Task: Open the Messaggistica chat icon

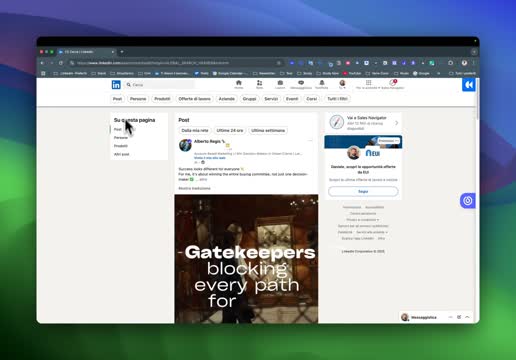Action: click(x=301, y=83)
